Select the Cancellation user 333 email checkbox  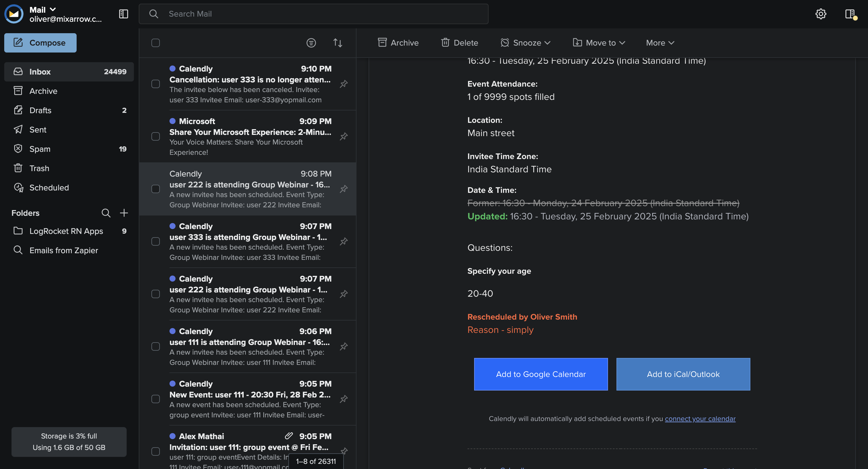click(x=155, y=84)
